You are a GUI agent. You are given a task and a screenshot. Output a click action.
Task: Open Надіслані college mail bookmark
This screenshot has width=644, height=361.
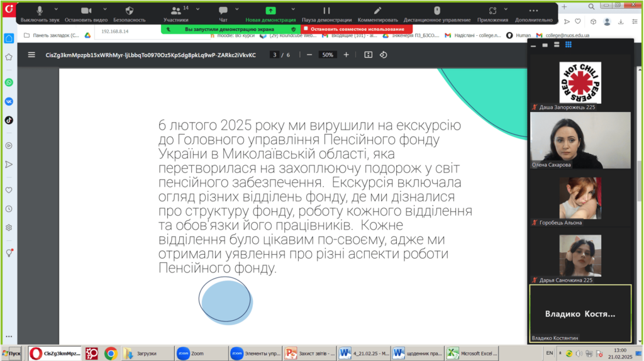click(x=473, y=35)
